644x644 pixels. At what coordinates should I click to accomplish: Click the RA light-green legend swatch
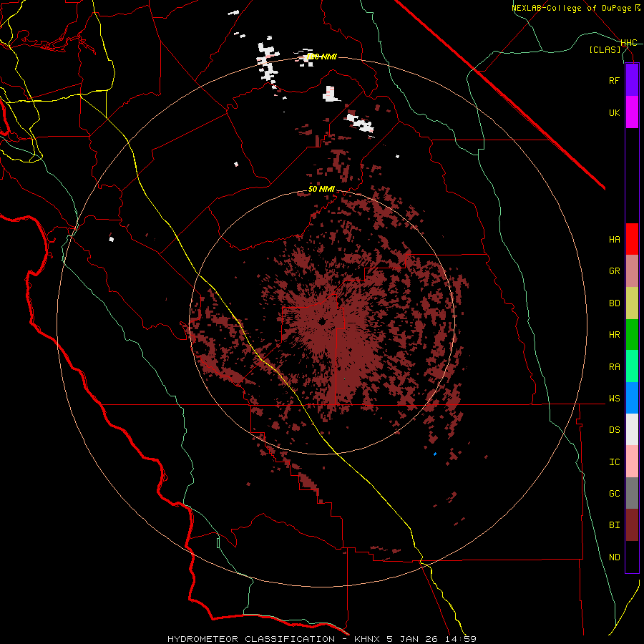pyautogui.click(x=632, y=366)
